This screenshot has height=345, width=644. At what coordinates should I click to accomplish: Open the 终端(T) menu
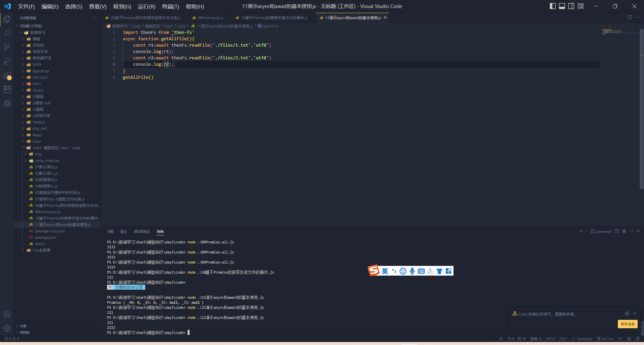click(170, 6)
